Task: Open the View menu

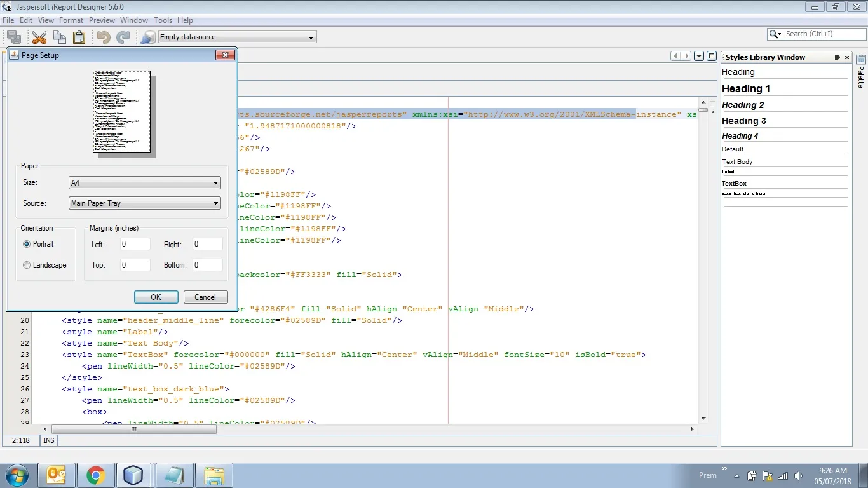Action: coord(46,20)
